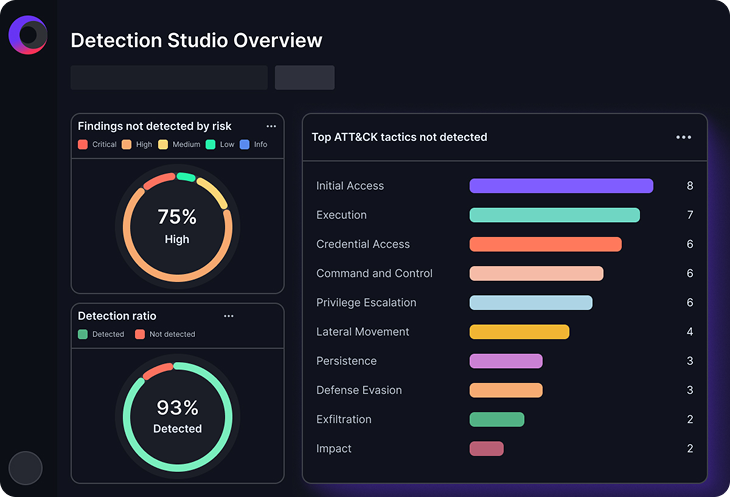Click the Persistence label
The image size is (730, 497).
(x=346, y=361)
